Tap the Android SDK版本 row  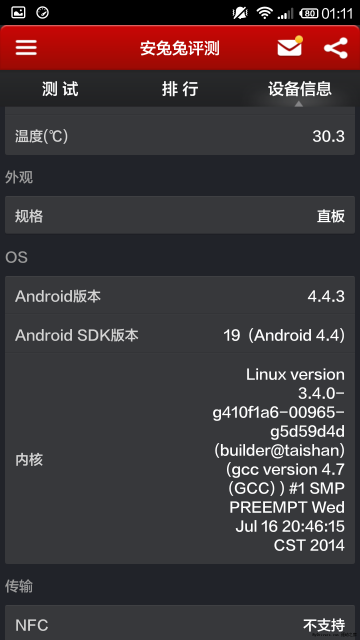(x=180, y=335)
